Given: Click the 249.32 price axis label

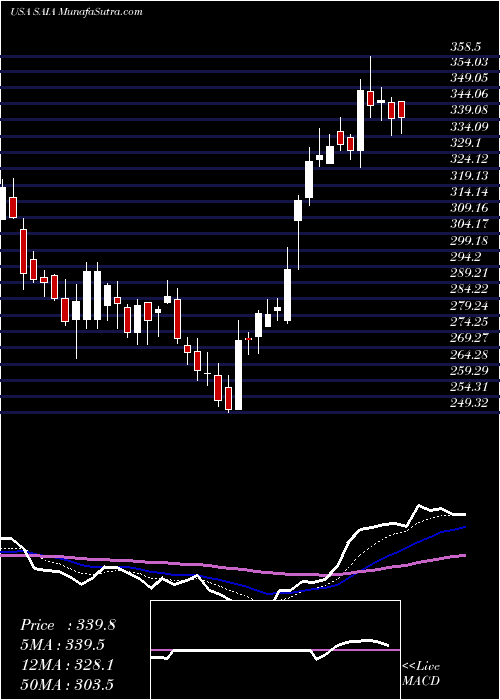Looking at the screenshot, I should coord(468,403).
